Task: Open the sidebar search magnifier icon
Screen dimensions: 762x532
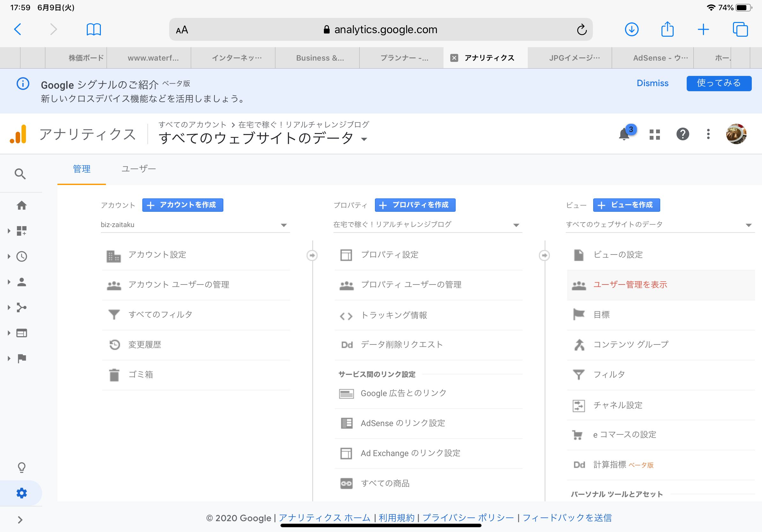Action: point(20,174)
